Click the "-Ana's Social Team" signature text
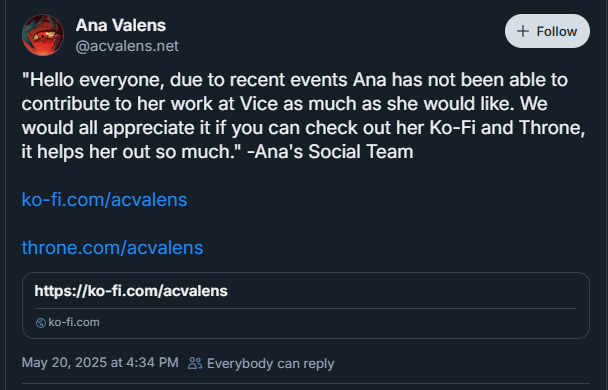Viewport: 608px width, 390px height. 330,152
